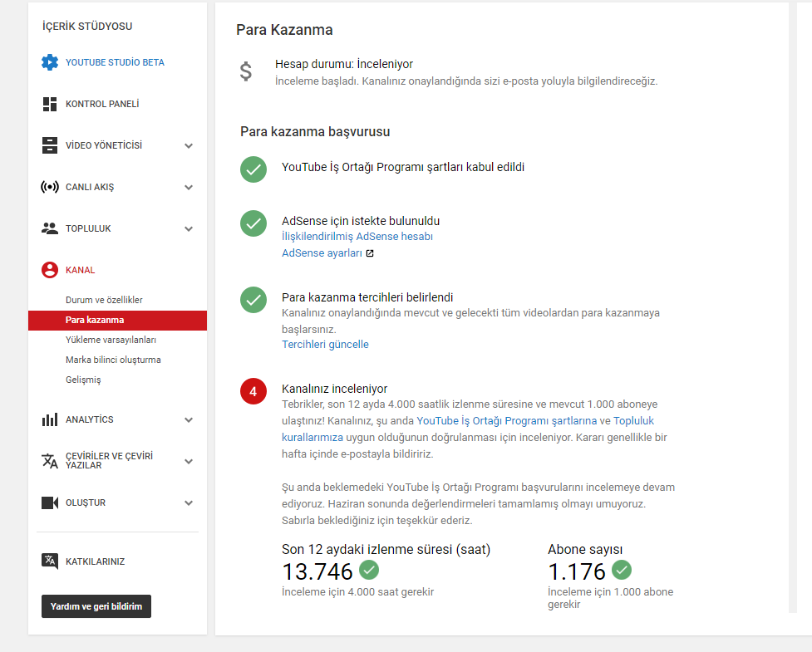Expand the Topluluk section chevron
Screen dimensions: 812x652
click(x=189, y=228)
